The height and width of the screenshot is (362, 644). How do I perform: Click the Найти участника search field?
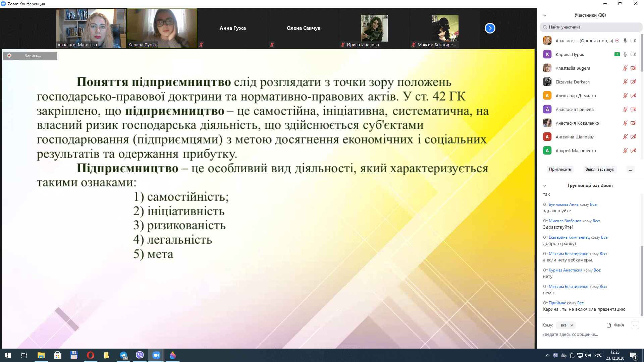point(590,27)
